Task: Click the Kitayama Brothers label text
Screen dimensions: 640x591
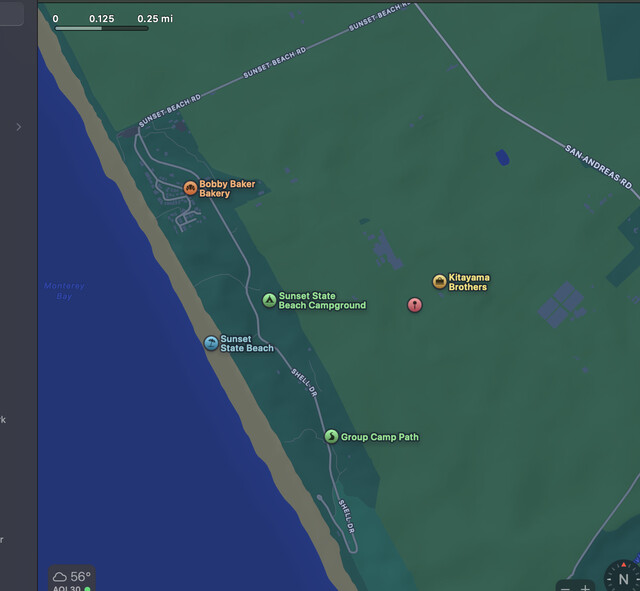Action: [x=469, y=282]
